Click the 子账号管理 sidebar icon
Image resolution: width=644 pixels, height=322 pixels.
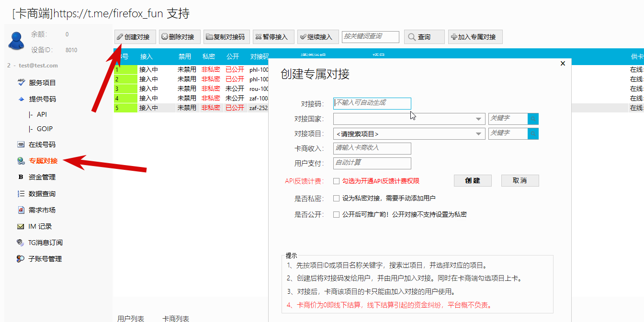coord(21,259)
